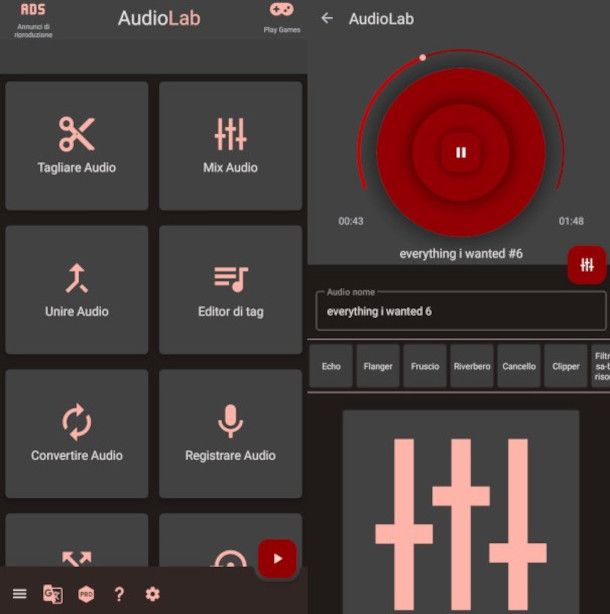
Task: Open the Mix Audio tool
Action: 231,146
